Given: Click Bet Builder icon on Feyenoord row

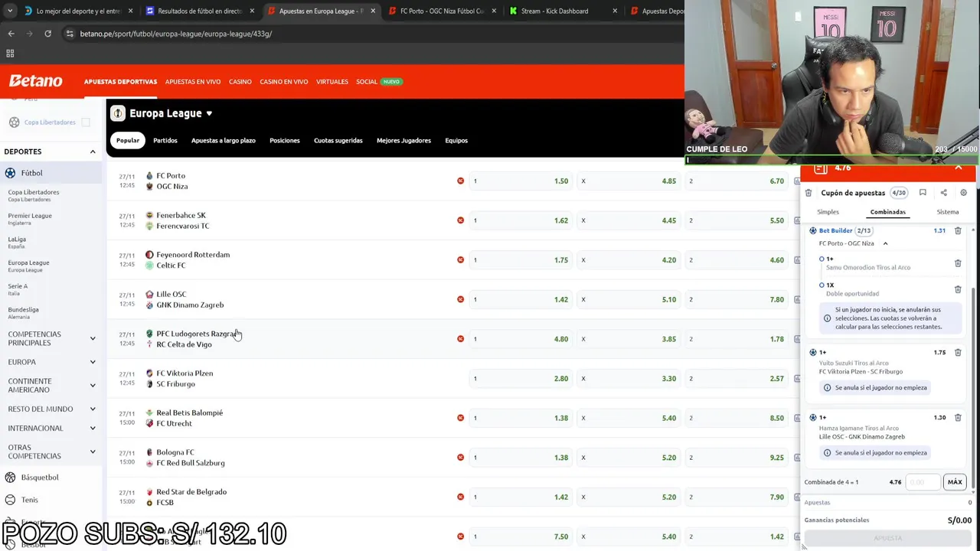Looking at the screenshot, I should click(x=460, y=260).
